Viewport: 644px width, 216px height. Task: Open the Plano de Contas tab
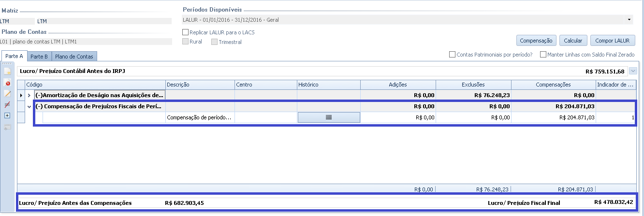[x=74, y=57]
